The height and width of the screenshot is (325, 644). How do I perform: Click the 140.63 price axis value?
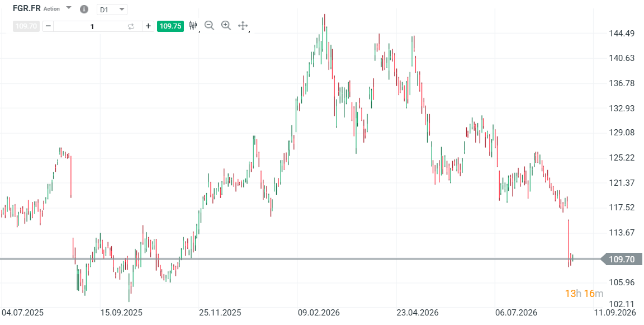622,58
